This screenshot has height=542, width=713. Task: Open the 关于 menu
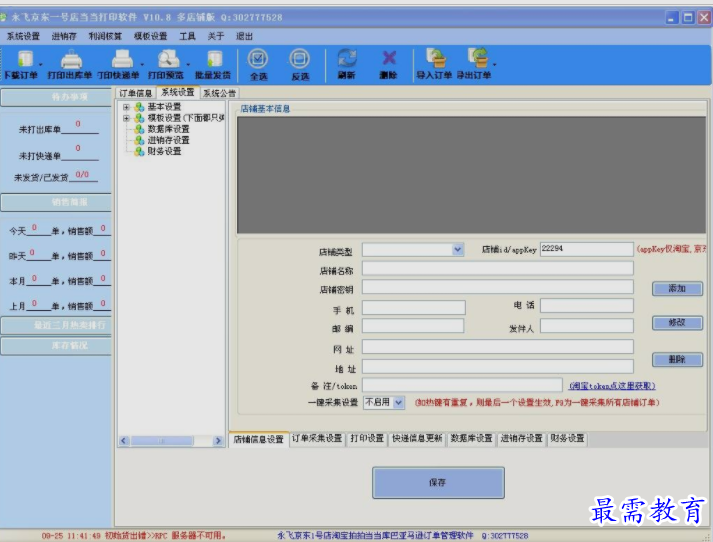point(216,36)
